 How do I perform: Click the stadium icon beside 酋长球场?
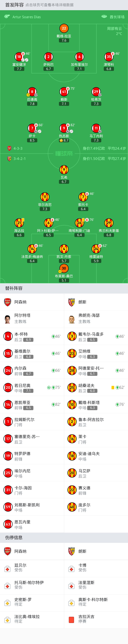click(x=104, y=17)
